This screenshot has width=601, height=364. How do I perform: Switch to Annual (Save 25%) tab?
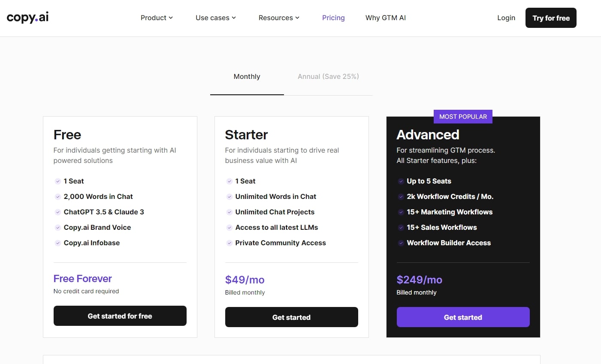coord(328,77)
